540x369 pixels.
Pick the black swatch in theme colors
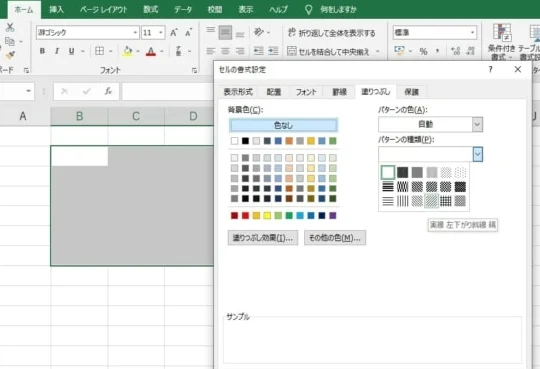tap(245, 141)
